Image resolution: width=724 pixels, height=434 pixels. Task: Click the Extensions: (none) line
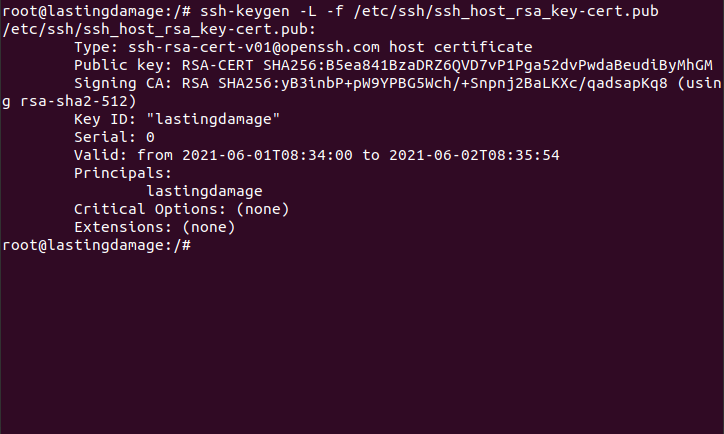[x=155, y=227]
